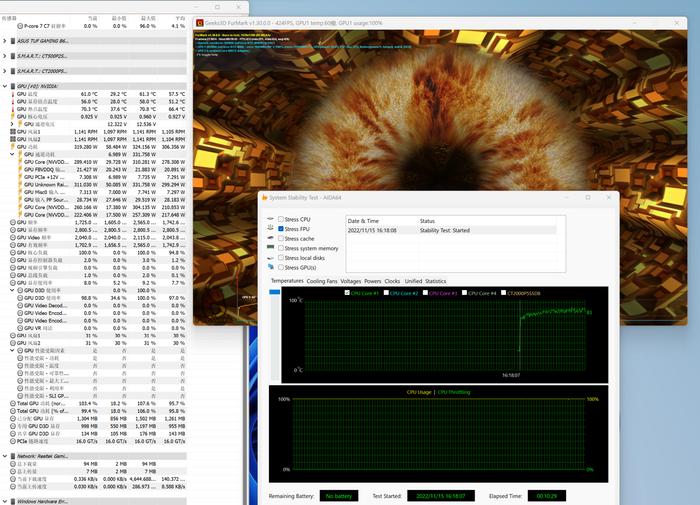Click the ASUS TUF GAMING motherboard chip icon
Viewport: 700px width, 505px height.
pyautogui.click(x=12, y=41)
